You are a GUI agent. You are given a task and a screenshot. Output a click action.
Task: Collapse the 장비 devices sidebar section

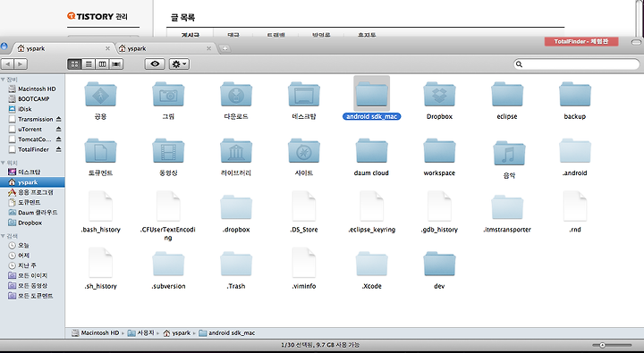click(3, 80)
